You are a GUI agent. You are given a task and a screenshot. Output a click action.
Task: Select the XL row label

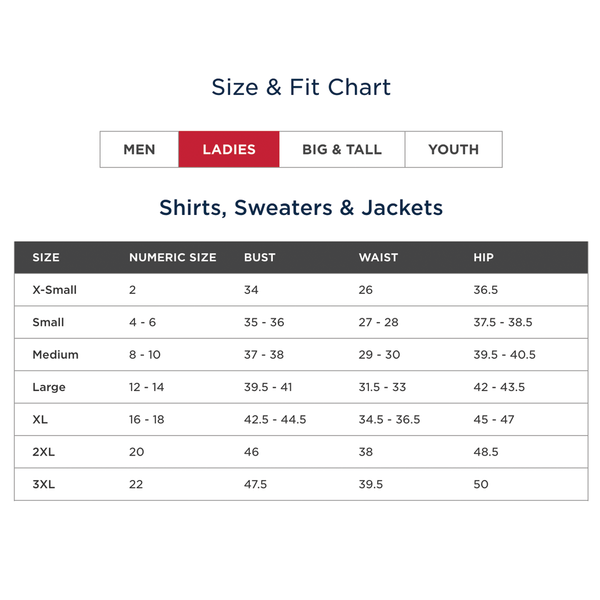(41, 420)
